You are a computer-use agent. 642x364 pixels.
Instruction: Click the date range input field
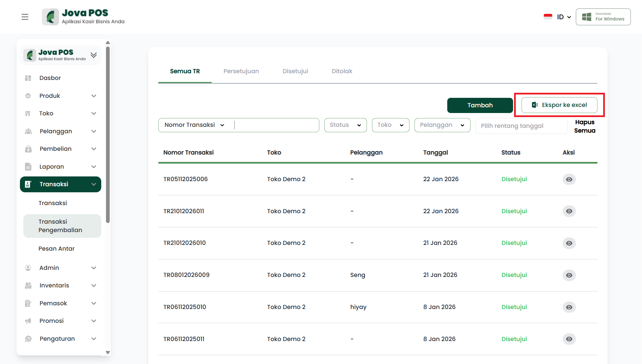coord(521,126)
